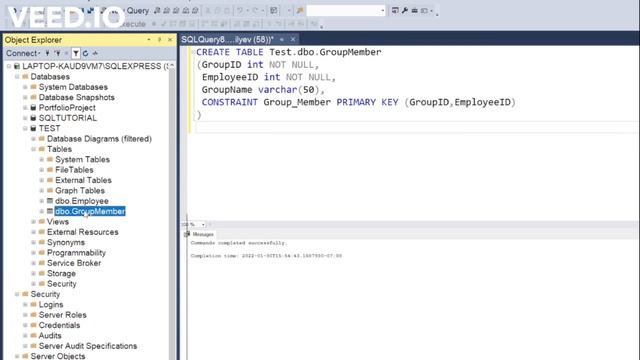Click the Object Explorer filter icon
This screenshot has height=360, width=640.
[x=76, y=53]
